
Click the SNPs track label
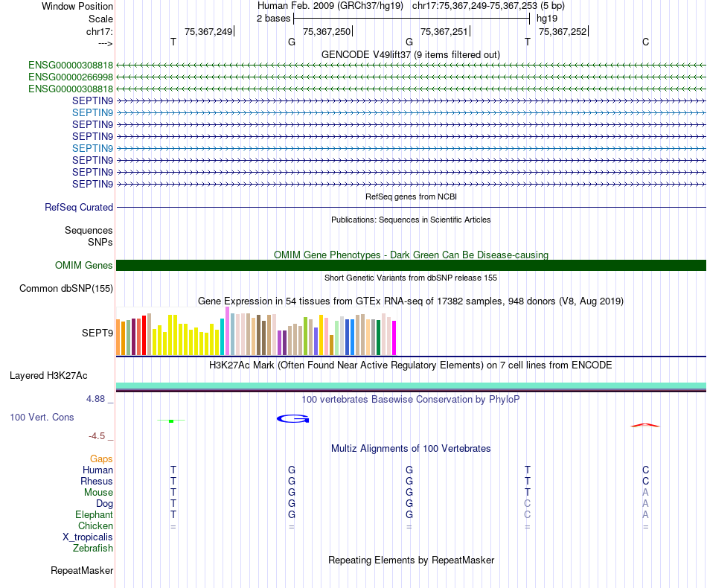[100, 242]
